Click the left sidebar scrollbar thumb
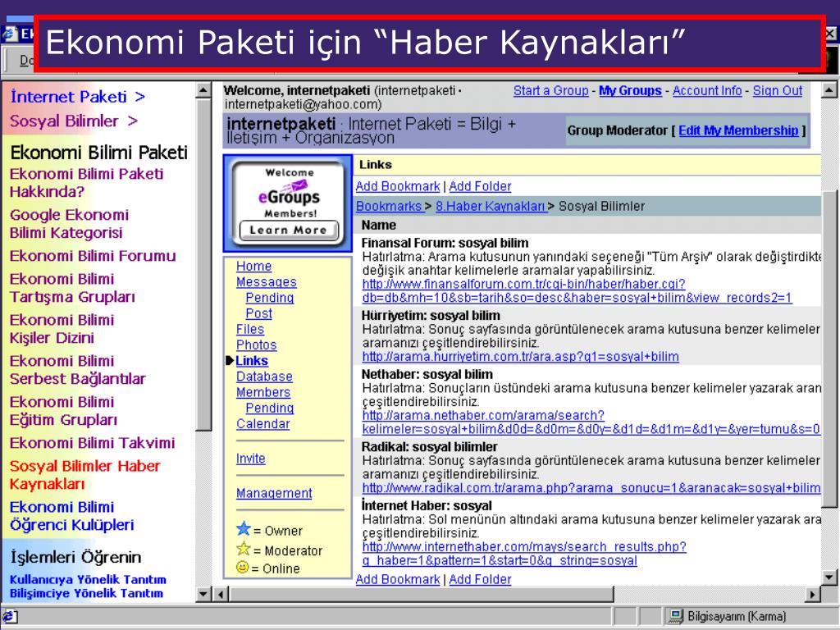840x630 pixels. click(203, 263)
